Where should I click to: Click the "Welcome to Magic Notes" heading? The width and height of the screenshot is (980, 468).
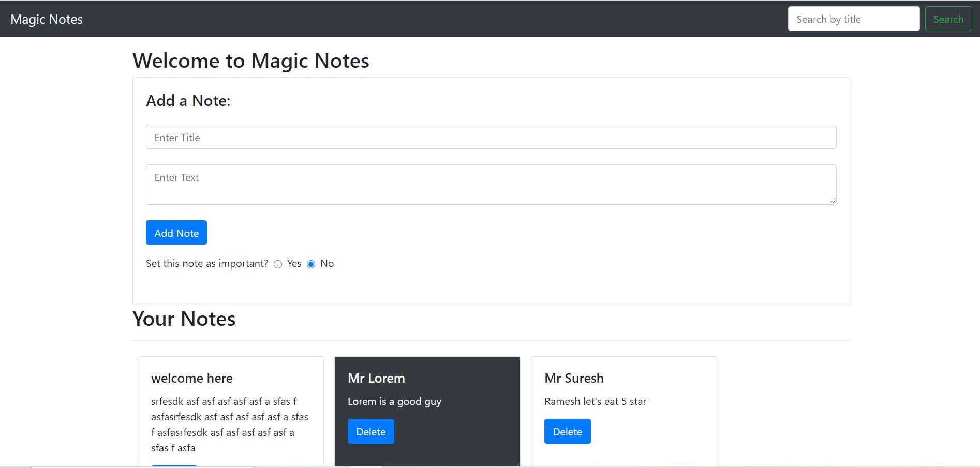[251, 61]
